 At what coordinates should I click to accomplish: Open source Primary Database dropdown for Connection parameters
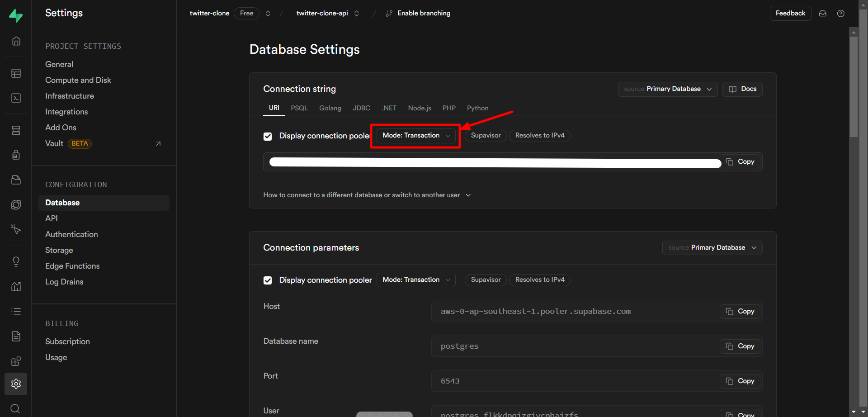click(712, 248)
